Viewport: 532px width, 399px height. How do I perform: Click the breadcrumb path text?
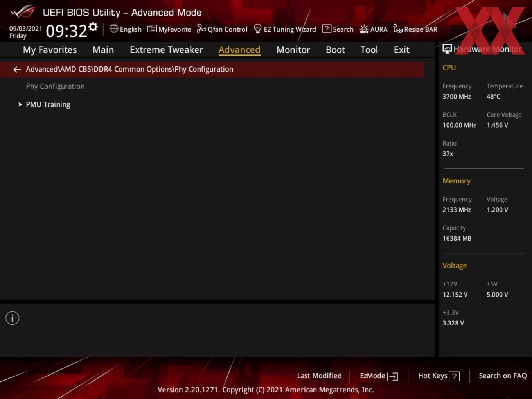tap(129, 69)
